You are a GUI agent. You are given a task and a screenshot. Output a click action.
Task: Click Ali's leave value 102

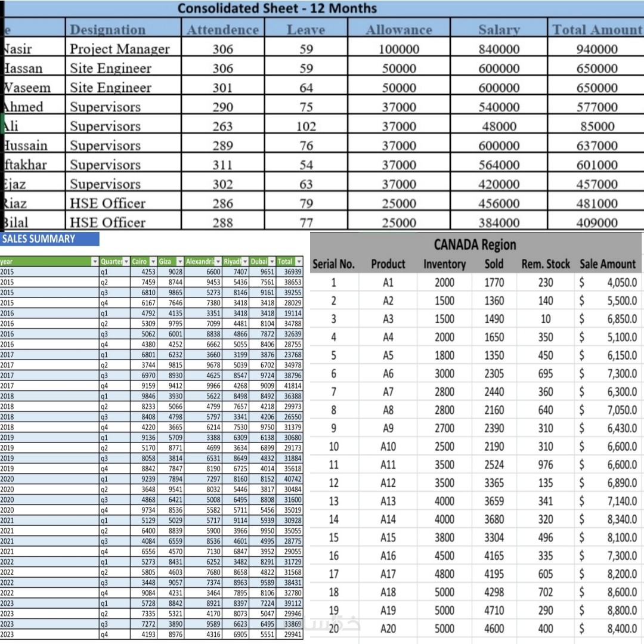(x=306, y=126)
